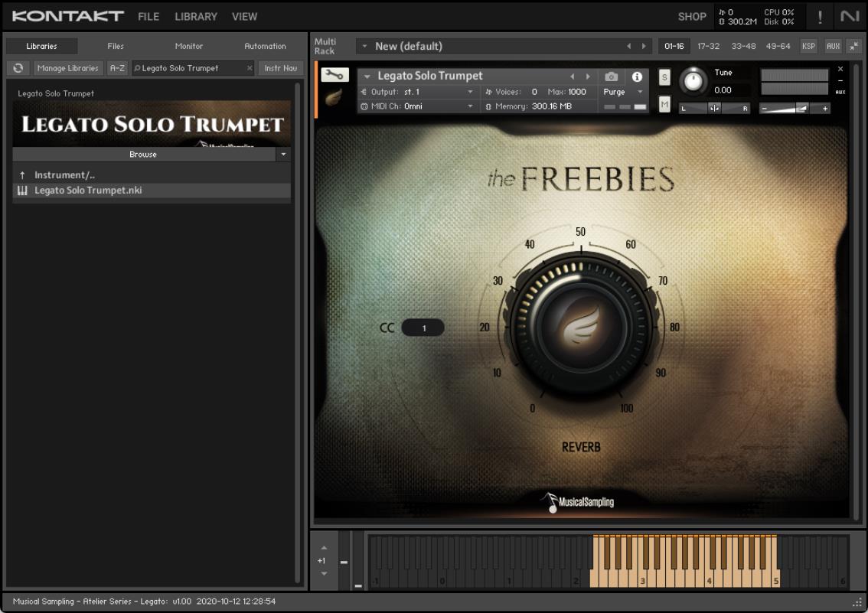Toggle the Mute M button
Screen dimensions: 868x613
664,104
